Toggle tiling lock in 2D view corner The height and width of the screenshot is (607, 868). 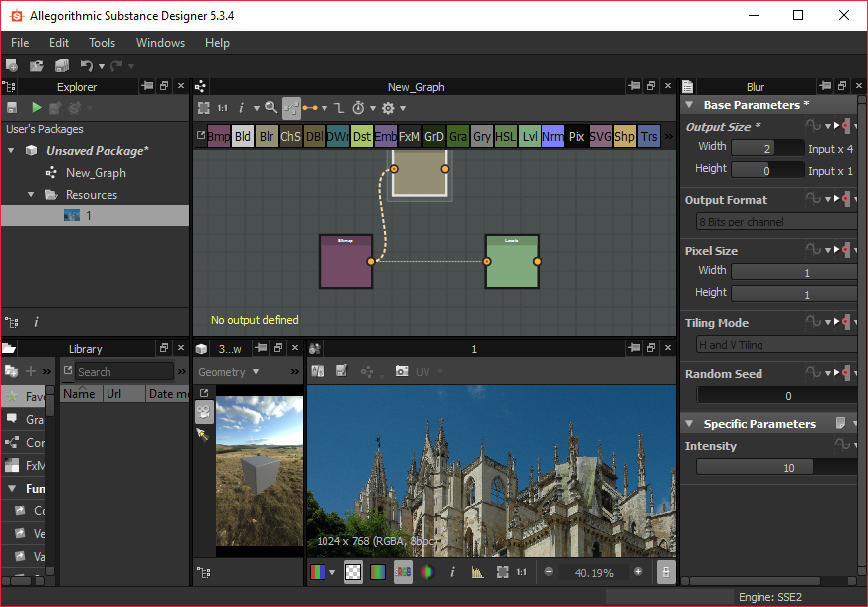pos(665,572)
